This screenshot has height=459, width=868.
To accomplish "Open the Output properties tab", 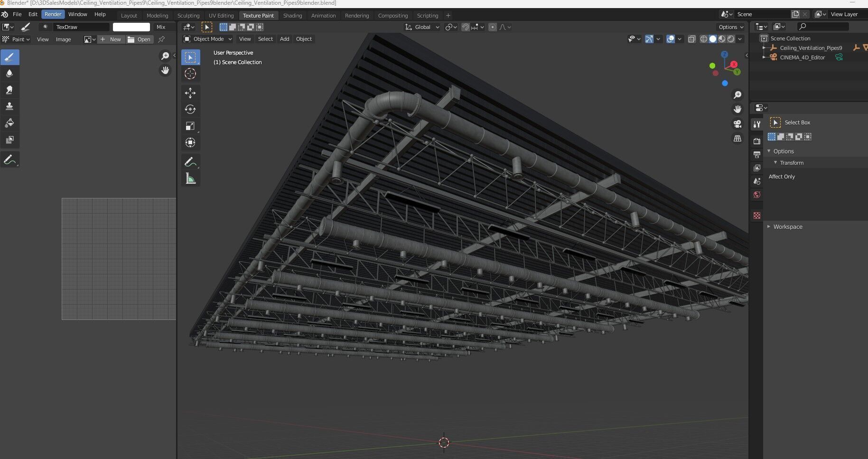I will (757, 154).
